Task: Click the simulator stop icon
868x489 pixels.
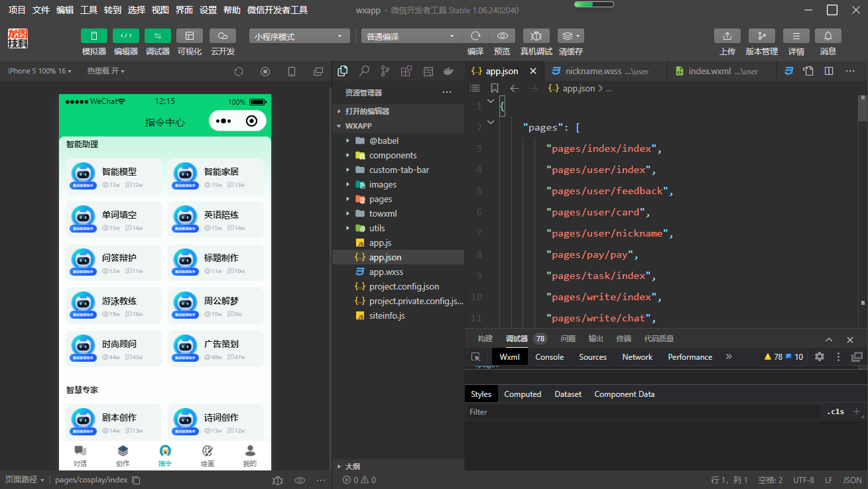Action: coord(265,72)
